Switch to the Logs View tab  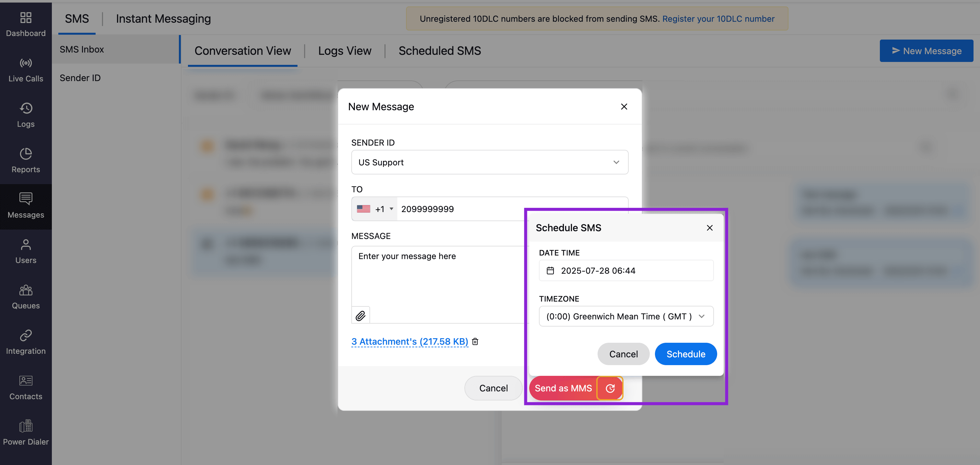pos(344,51)
